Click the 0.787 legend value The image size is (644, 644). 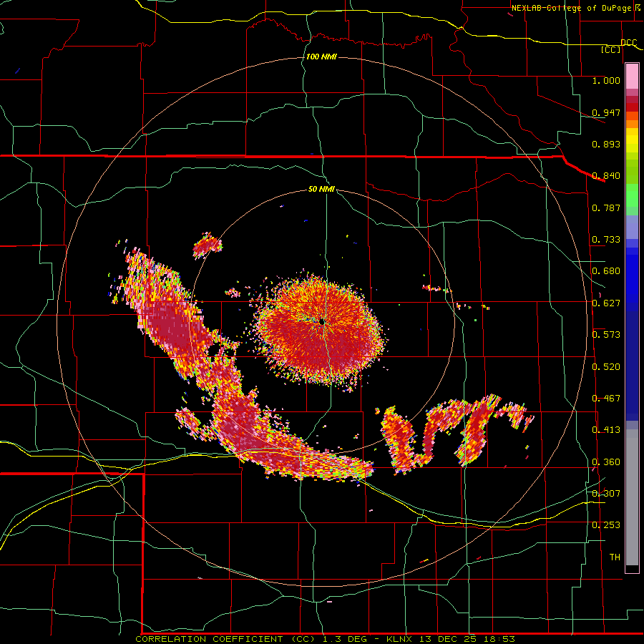[x=606, y=208]
